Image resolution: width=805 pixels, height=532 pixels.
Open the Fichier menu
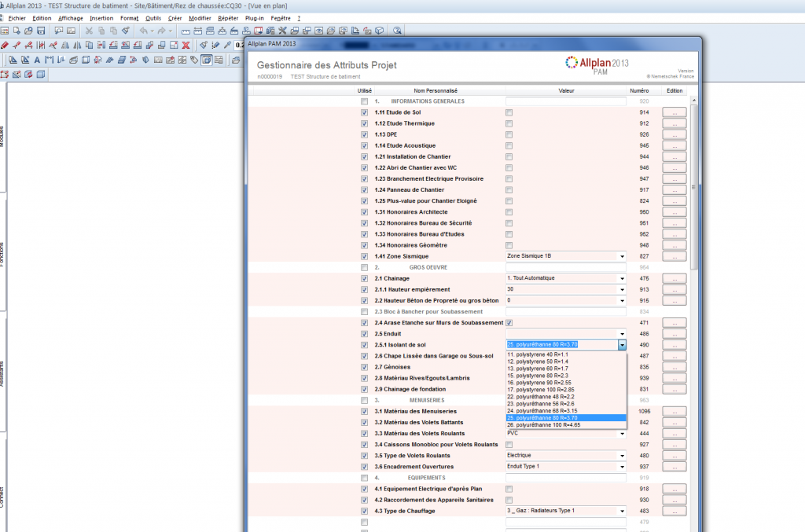click(x=17, y=18)
